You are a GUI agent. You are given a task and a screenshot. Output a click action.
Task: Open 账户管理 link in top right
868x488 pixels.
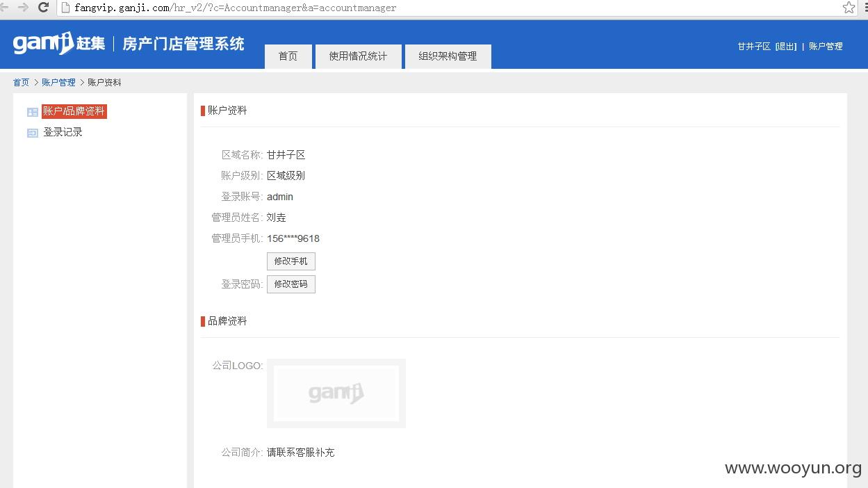(826, 47)
